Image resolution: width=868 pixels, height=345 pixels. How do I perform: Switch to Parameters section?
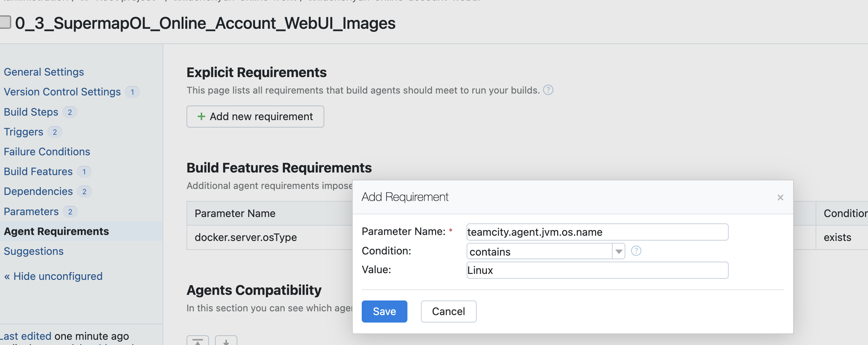point(31,211)
